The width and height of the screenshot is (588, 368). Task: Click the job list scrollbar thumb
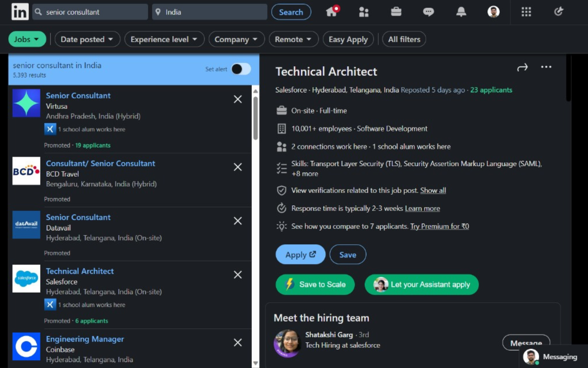(256, 118)
